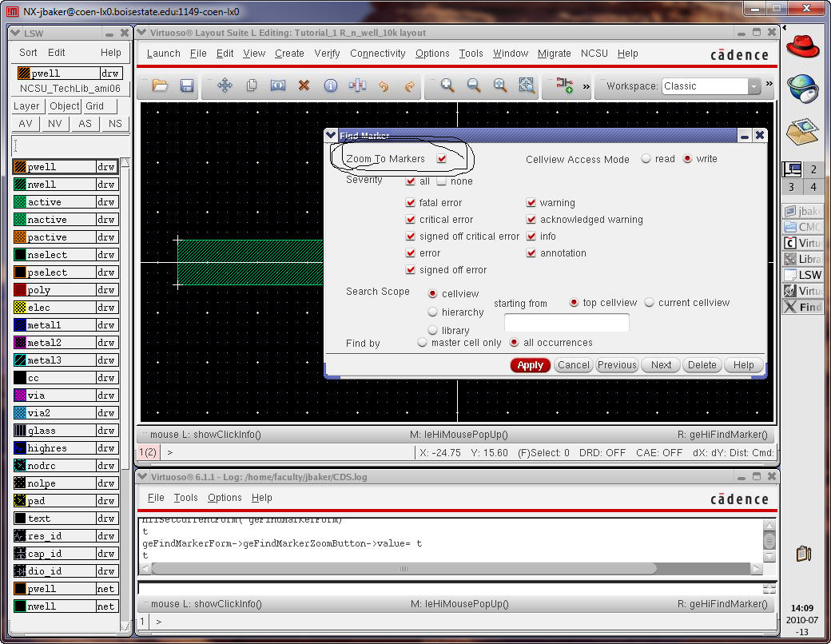Open the Verify menu
The image size is (831, 644).
tap(327, 54)
